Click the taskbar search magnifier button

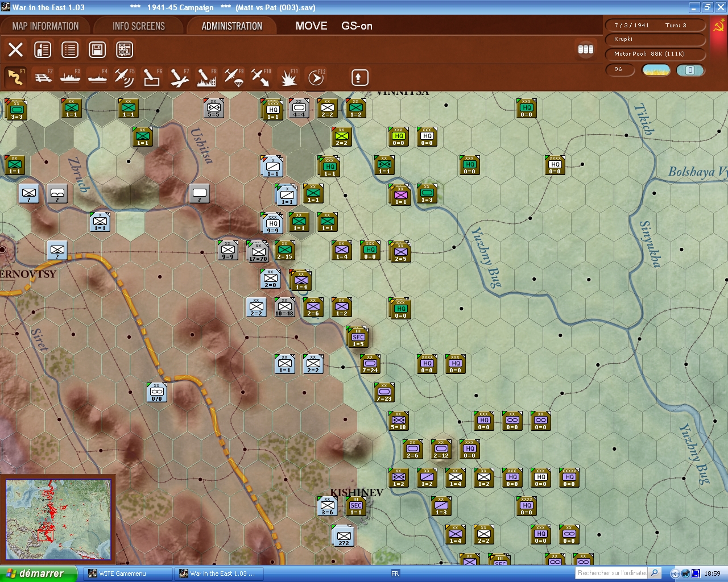click(655, 573)
